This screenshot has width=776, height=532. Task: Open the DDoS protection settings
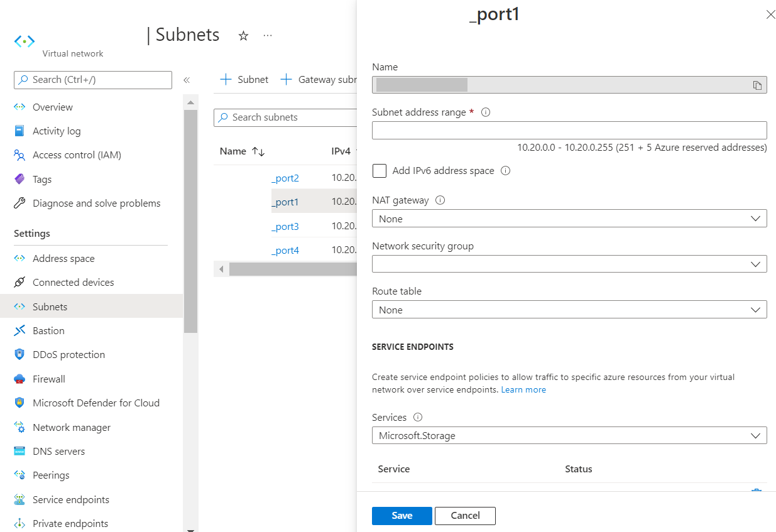(x=65, y=354)
